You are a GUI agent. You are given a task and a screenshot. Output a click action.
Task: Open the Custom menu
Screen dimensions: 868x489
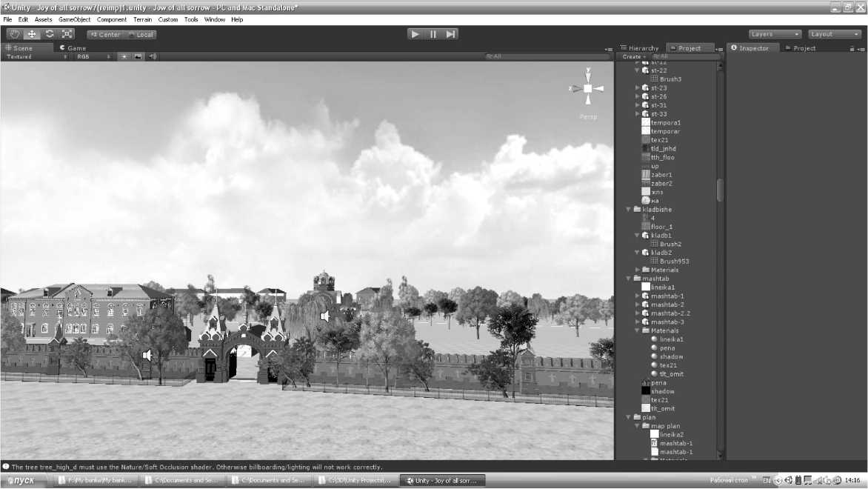168,19
